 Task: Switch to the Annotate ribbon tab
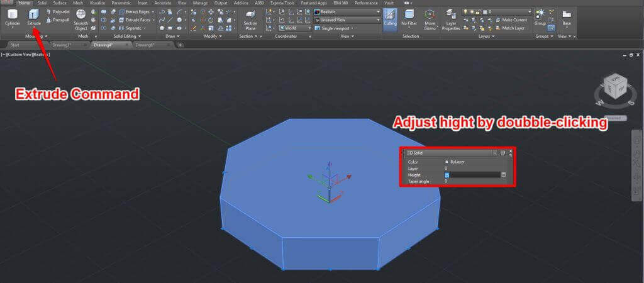(163, 3)
